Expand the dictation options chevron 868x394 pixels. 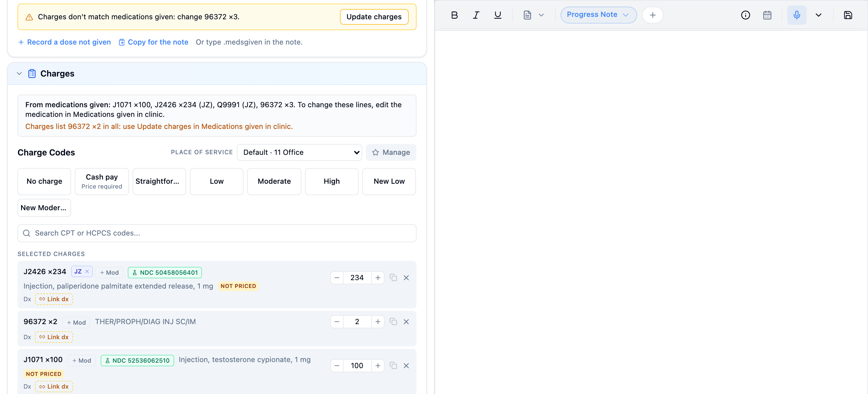(x=818, y=15)
